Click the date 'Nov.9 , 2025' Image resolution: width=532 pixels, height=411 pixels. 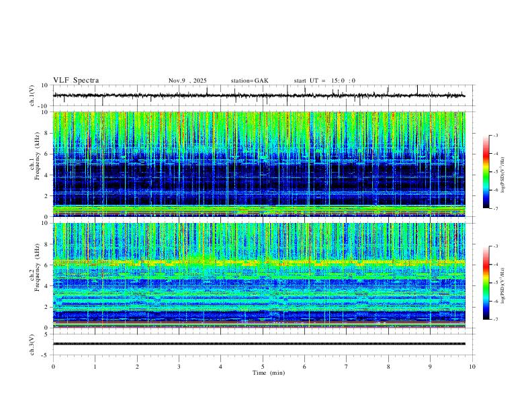pyautogui.click(x=187, y=81)
